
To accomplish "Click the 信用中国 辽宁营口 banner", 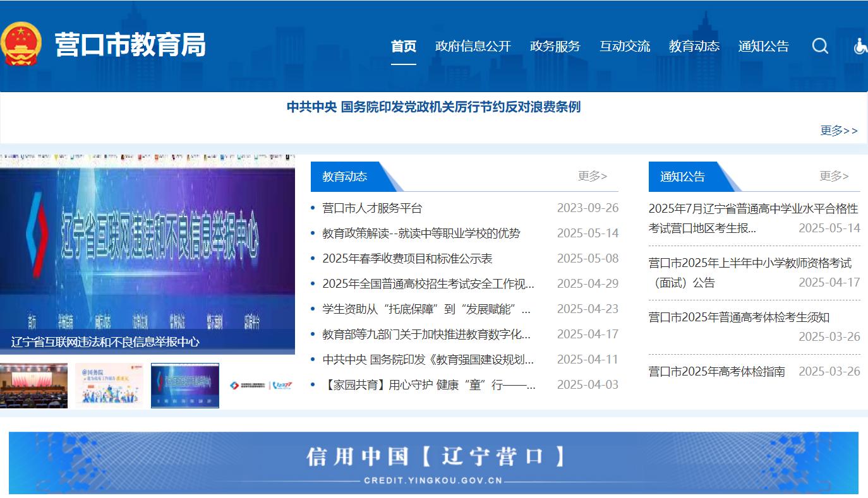I will pos(433,463).
